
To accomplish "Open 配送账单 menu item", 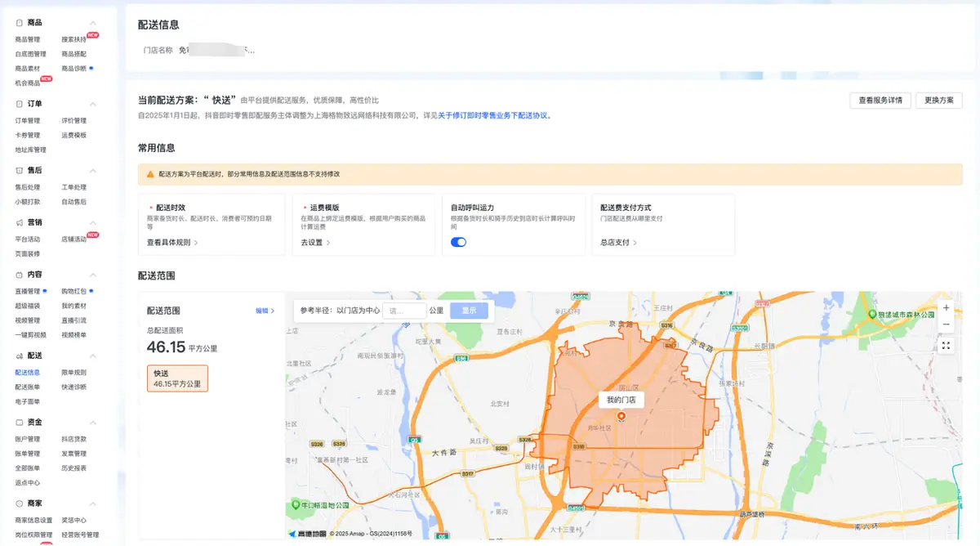I will pos(28,387).
